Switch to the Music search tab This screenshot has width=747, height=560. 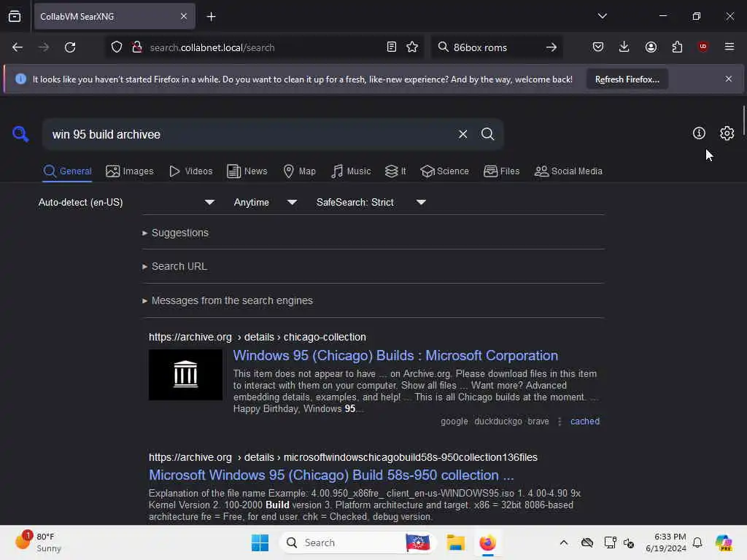coord(351,171)
